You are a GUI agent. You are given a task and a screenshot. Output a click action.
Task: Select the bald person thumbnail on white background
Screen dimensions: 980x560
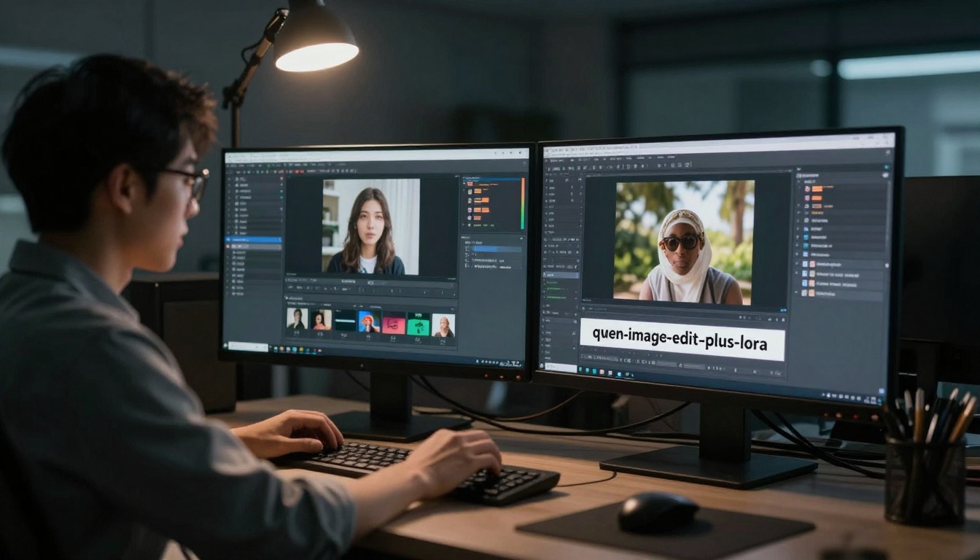tap(443, 325)
